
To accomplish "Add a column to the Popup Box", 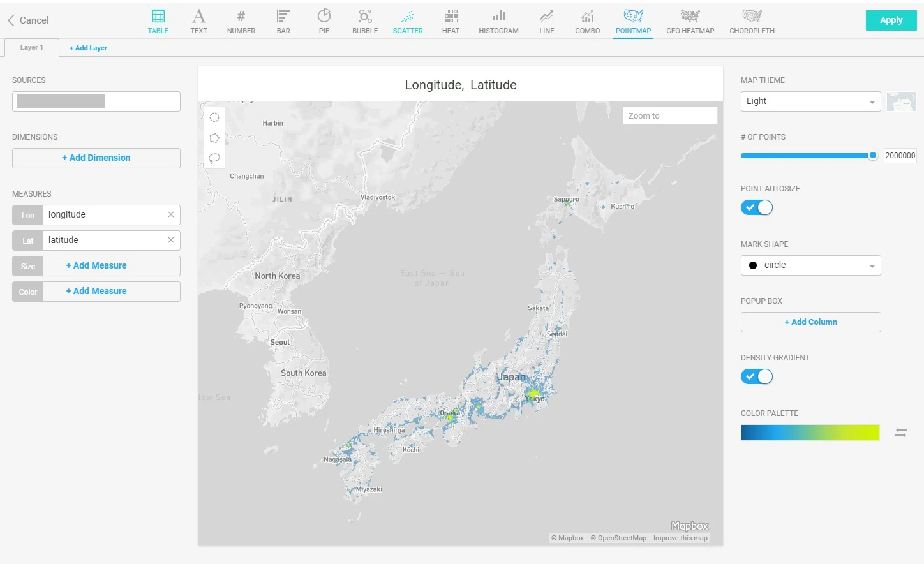I will (x=811, y=322).
